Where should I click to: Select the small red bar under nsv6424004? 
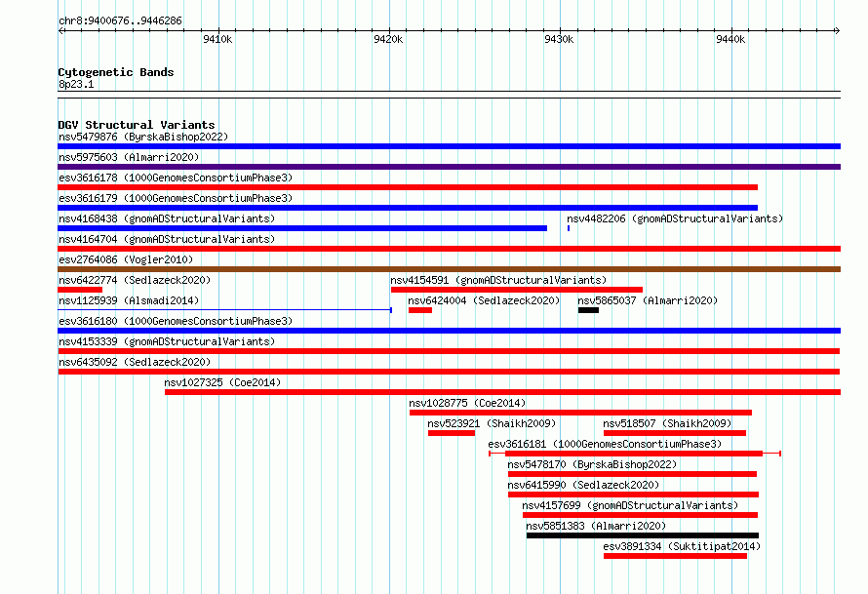click(x=420, y=310)
